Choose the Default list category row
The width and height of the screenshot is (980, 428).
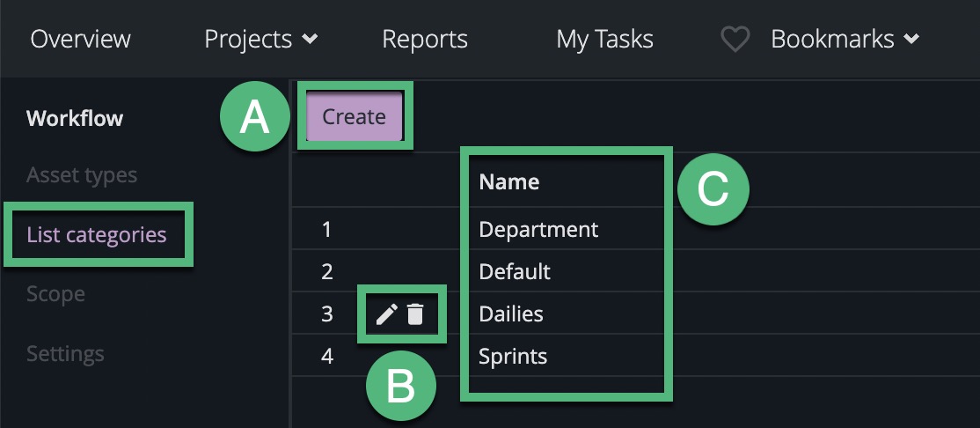(515, 272)
